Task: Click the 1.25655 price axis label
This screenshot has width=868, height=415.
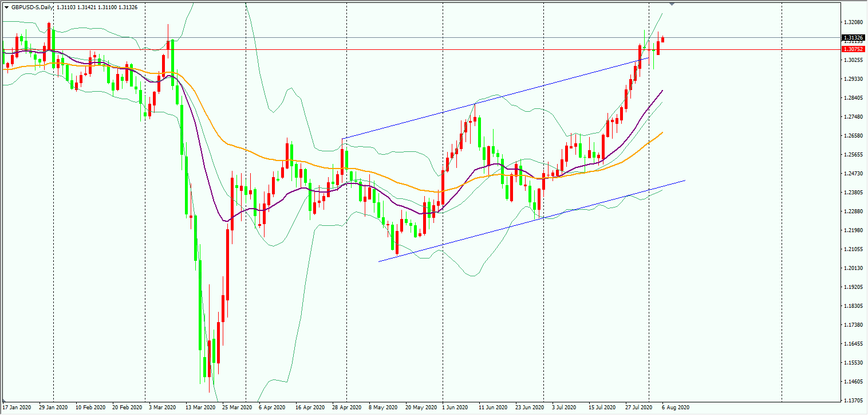Action: (853, 155)
